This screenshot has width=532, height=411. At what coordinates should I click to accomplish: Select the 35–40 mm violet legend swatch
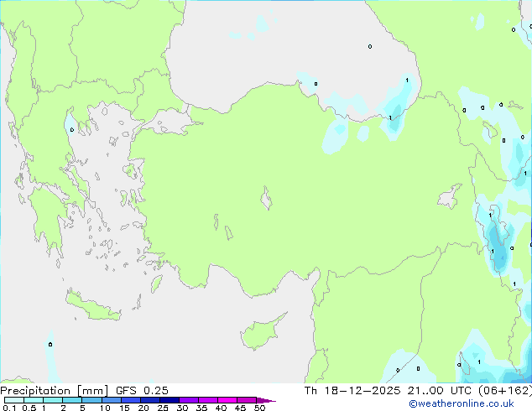point(208,400)
